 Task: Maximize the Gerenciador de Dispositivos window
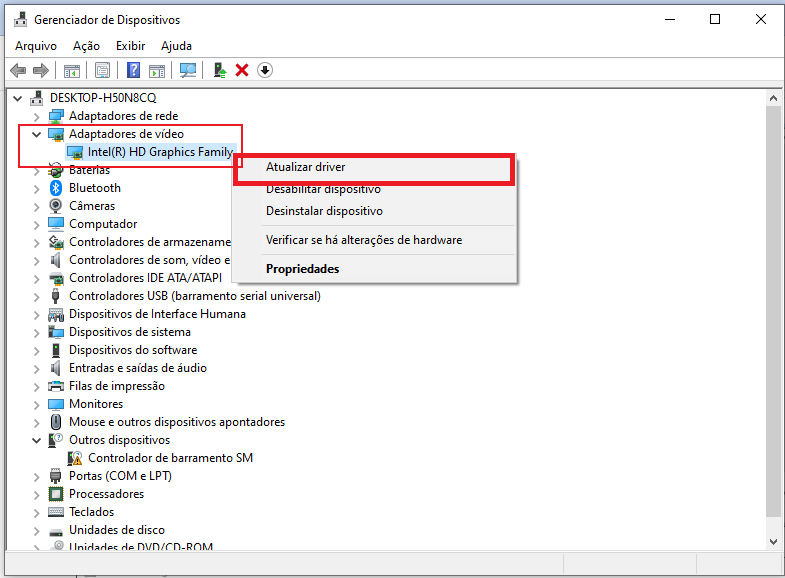[x=715, y=20]
